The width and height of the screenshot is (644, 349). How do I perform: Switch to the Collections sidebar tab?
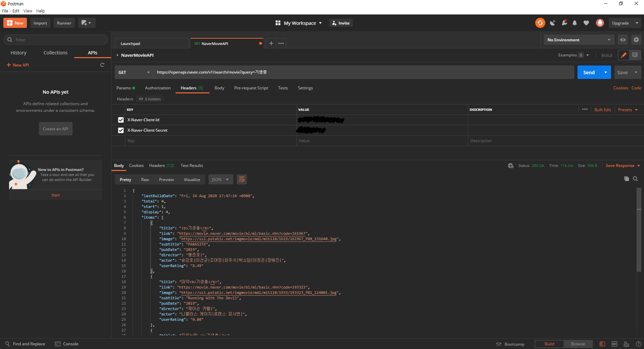pos(55,53)
